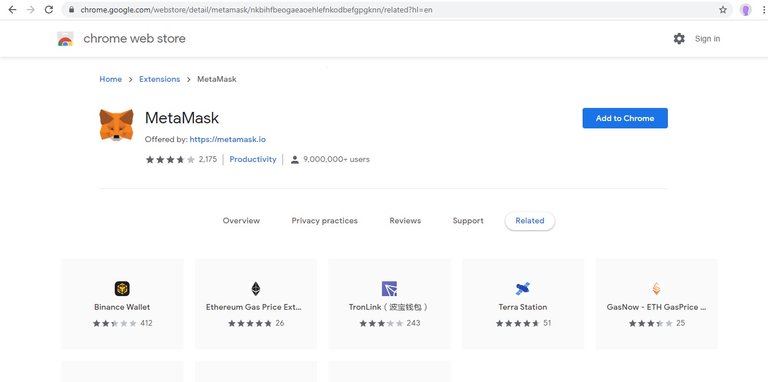
Task: Go to the Reviews tab
Action: (x=405, y=221)
